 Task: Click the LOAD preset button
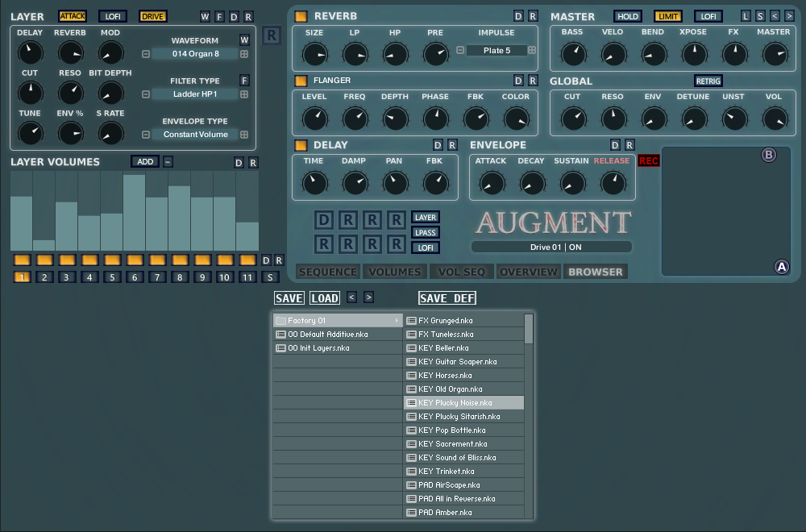(325, 298)
